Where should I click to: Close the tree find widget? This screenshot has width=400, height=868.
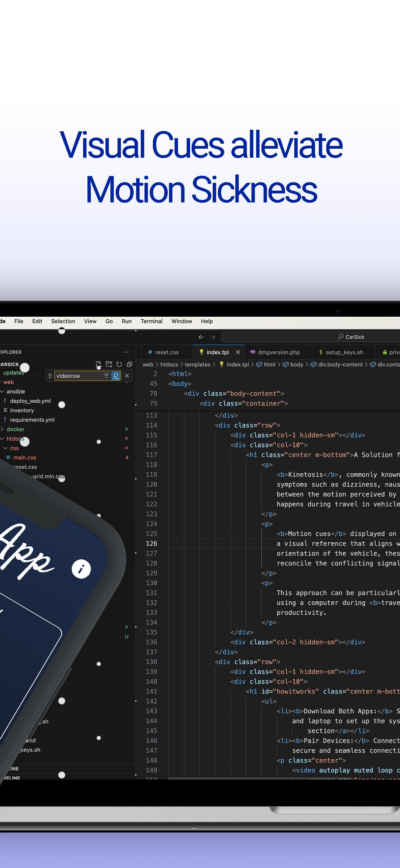(x=127, y=376)
